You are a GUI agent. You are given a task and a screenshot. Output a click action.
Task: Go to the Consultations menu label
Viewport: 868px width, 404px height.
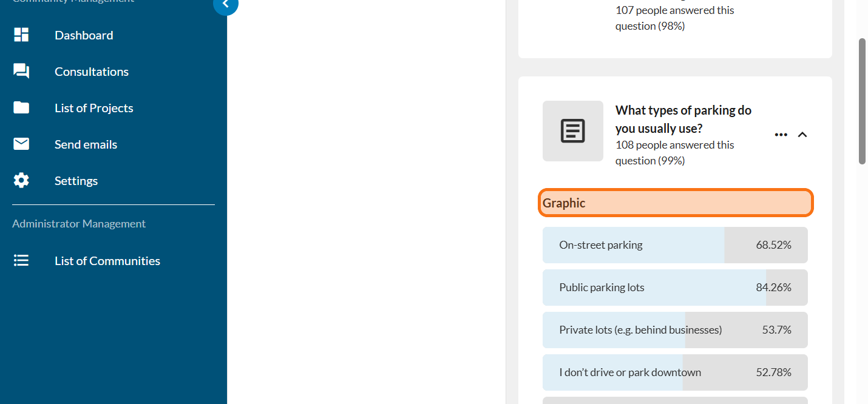[92, 72]
